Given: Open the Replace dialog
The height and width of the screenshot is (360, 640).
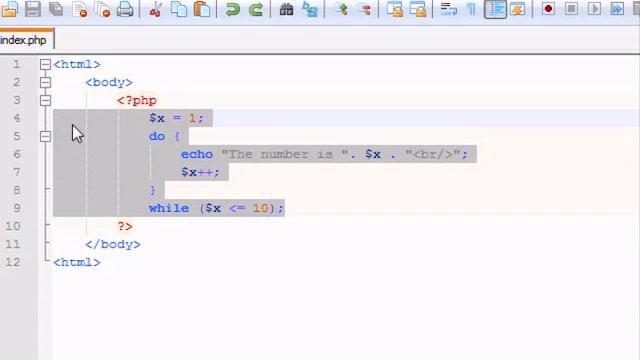Looking at the screenshot, I should (x=310, y=9).
